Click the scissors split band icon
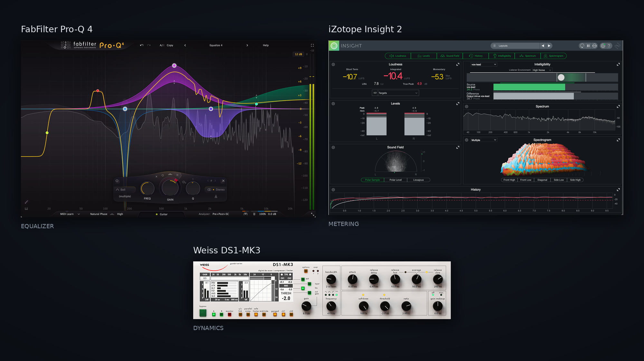Image resolution: width=644 pixels, height=361 pixels. coord(216,196)
